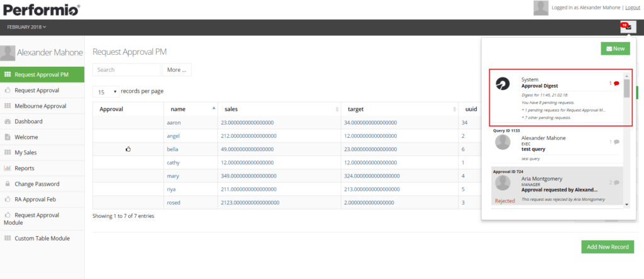644x279 pixels.
Task: Open RA Approval Feb in sidebar
Action: (42, 200)
